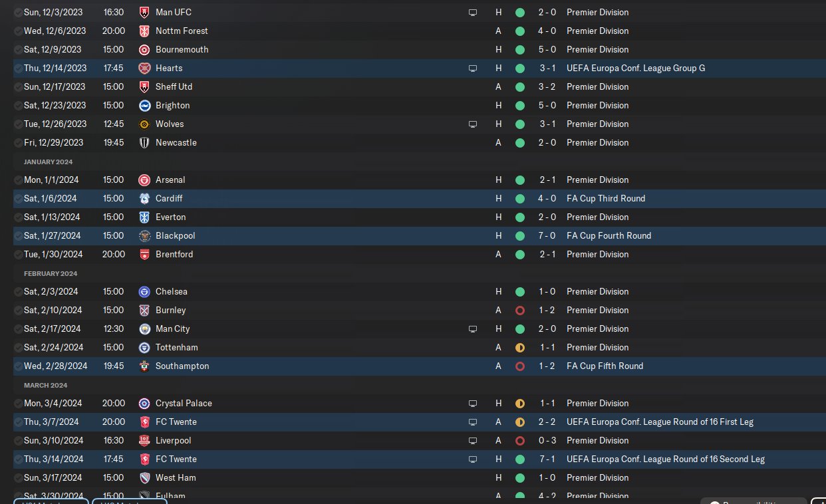Viewport: 826px width, 504px height.
Task: Click the JANUARY 2024 month header
Action: click(x=49, y=162)
